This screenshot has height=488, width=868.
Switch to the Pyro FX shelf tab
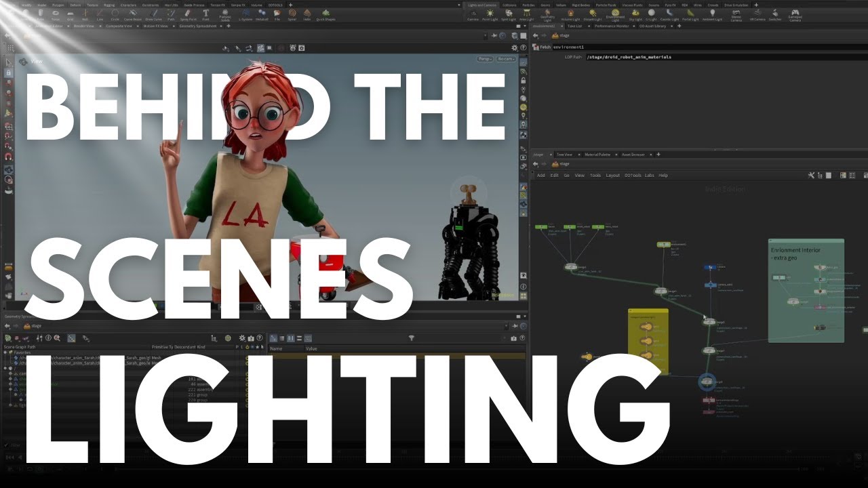[670, 5]
